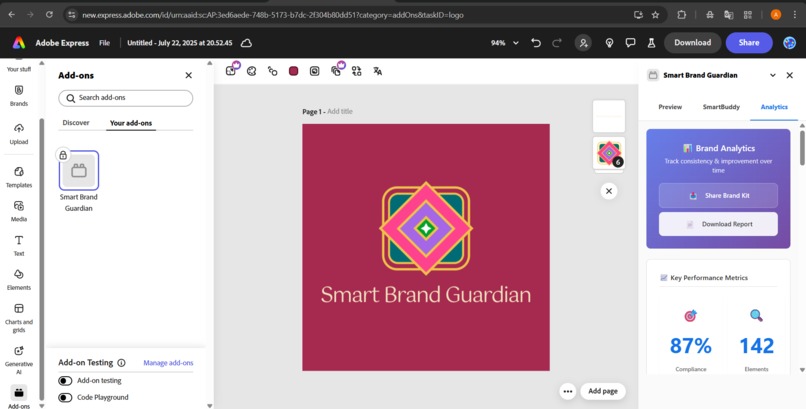Click the Add-on Testing info icon
This screenshot has height=409, width=806.
click(x=121, y=363)
